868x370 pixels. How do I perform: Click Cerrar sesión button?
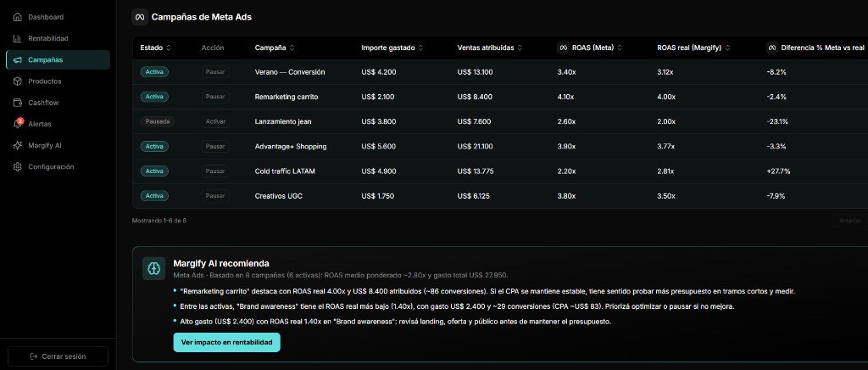coord(58,356)
